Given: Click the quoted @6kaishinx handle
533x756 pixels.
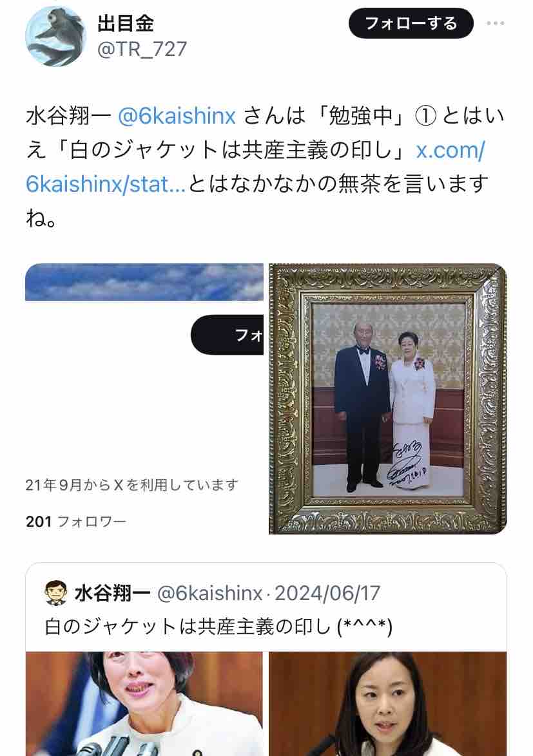Looking at the screenshot, I should (x=209, y=593).
